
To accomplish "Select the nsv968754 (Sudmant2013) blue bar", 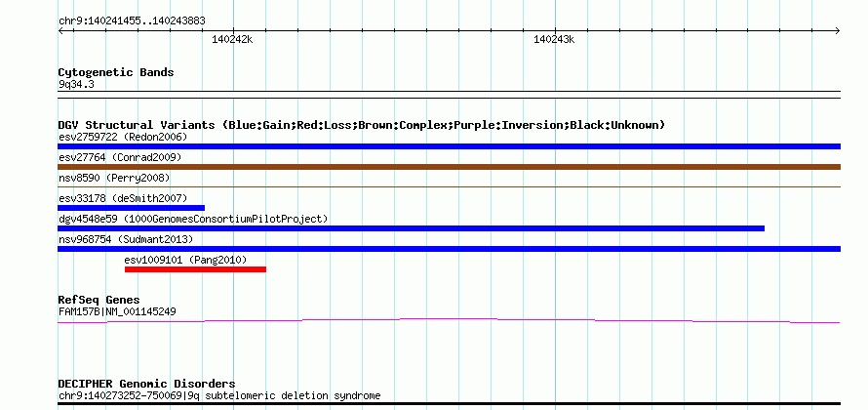I will tap(449, 249).
